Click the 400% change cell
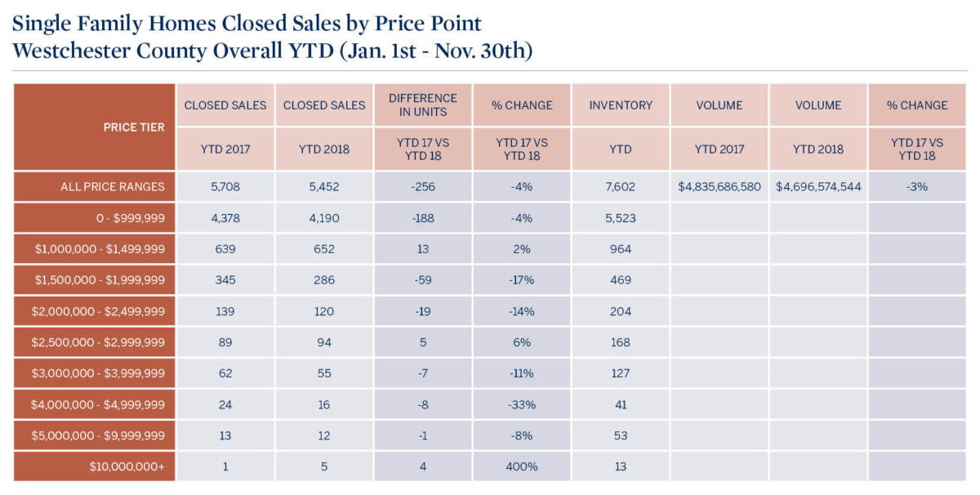The height and width of the screenshot is (495, 980). (522, 466)
